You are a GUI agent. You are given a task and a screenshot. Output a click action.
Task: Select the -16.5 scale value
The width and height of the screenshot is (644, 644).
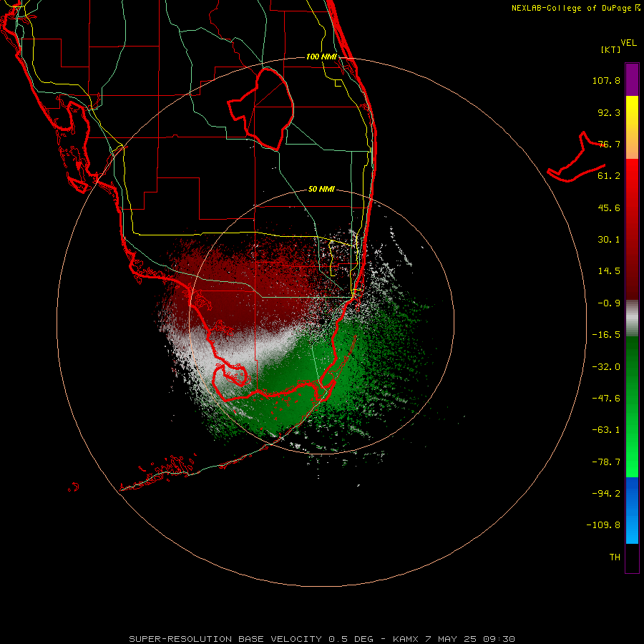[x=606, y=335]
